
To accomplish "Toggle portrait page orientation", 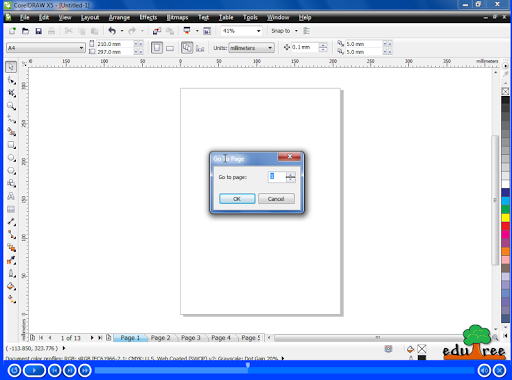I will [157, 48].
